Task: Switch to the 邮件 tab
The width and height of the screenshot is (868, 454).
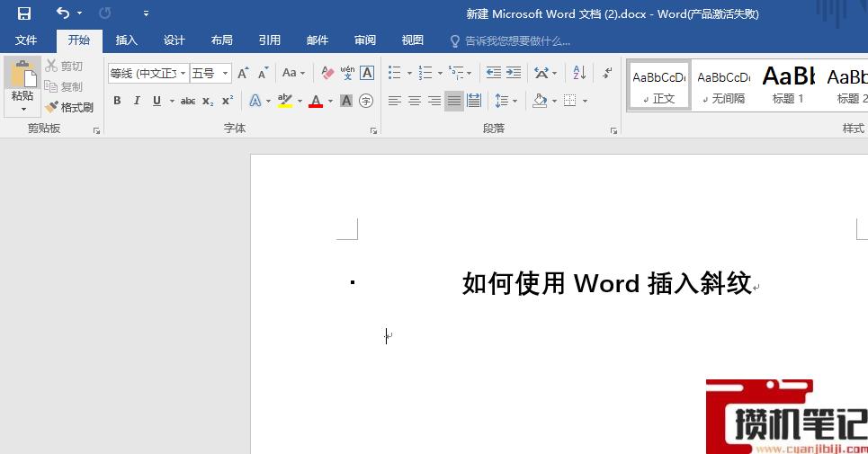Action: point(318,40)
